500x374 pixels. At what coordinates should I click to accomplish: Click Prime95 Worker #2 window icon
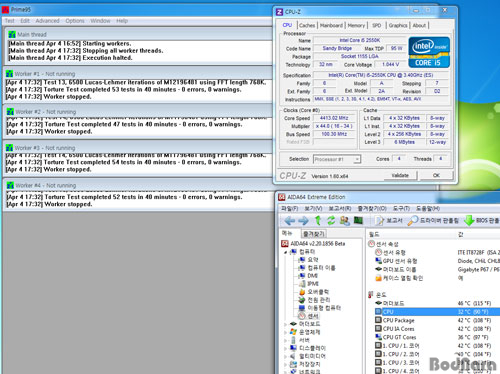[x=10, y=112]
